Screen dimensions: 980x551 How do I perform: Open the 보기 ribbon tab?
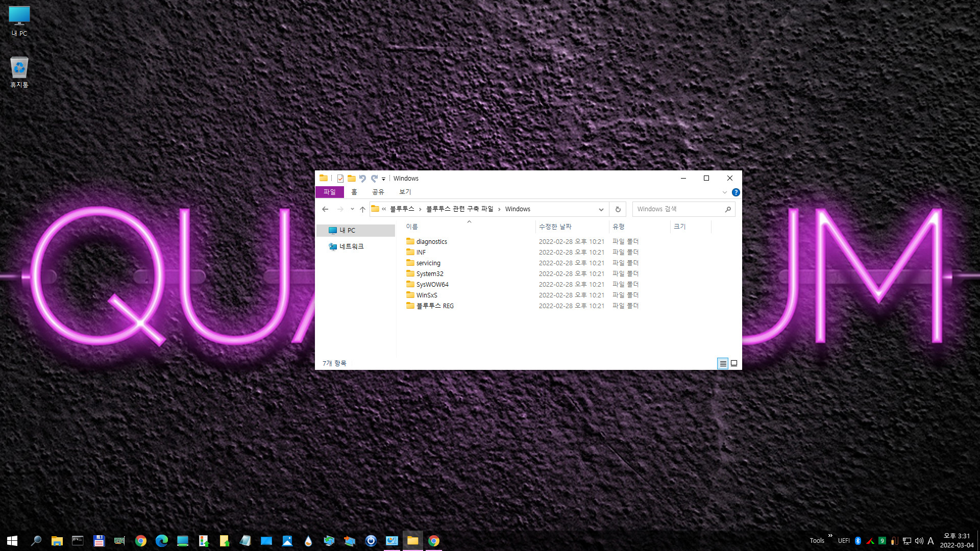point(405,192)
